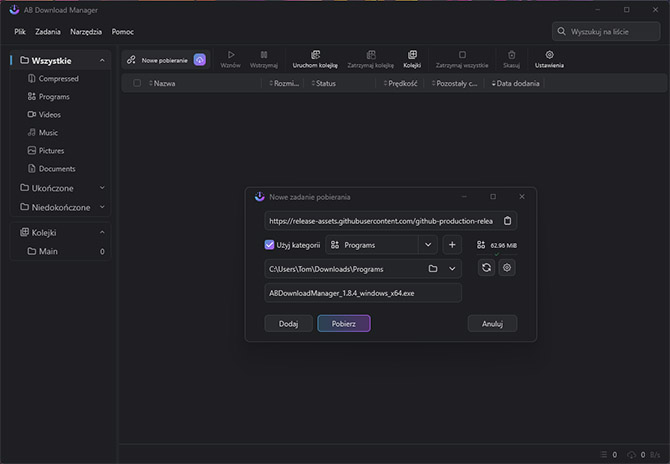
Task: Expand the Ukończone sidebar section
Action: [x=102, y=187]
